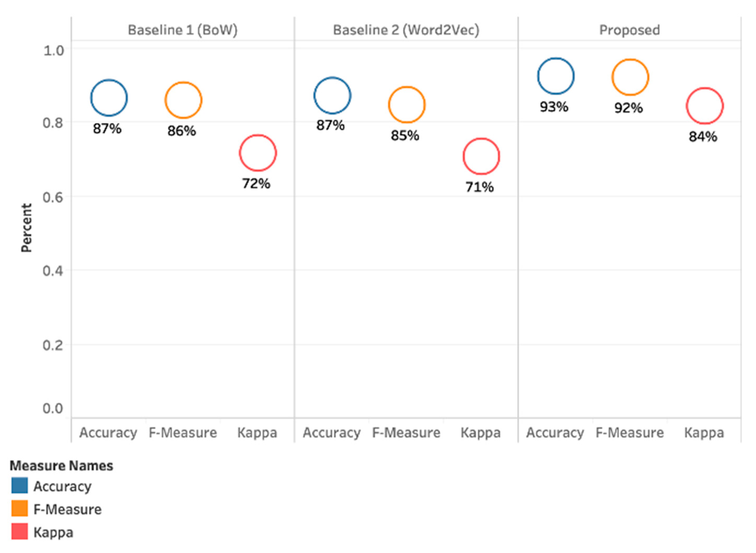The height and width of the screenshot is (553, 756).
Task: Select Baseline 1 (BoW) Accuracy circle
Action: point(109,98)
